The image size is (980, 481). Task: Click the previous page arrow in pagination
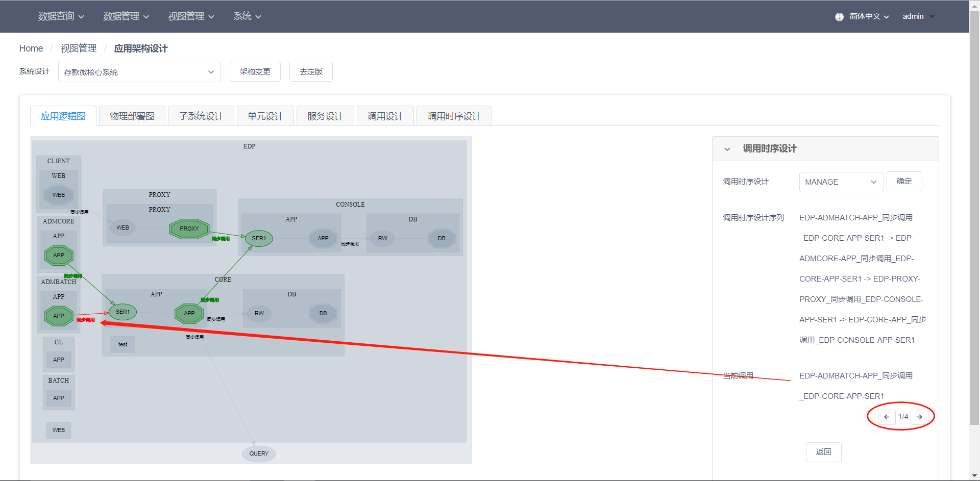click(887, 417)
